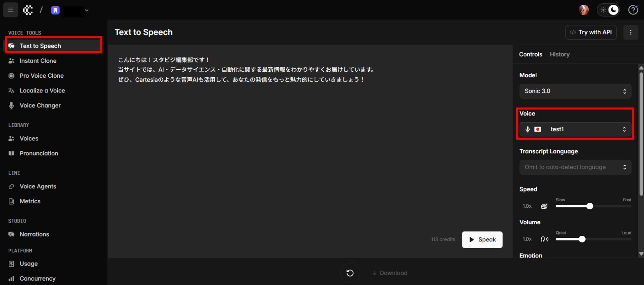Open the user profile avatar
The width and height of the screenshot is (644, 285).
click(584, 10)
